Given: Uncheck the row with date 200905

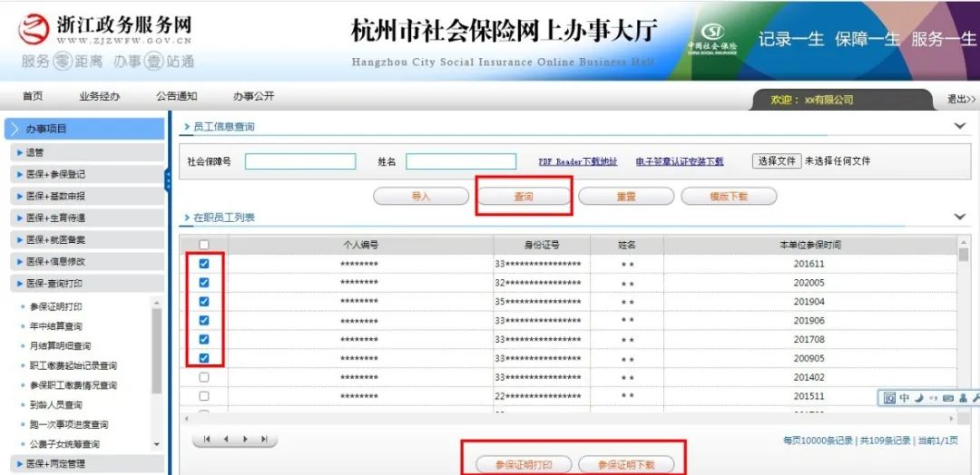Looking at the screenshot, I should [x=204, y=358].
